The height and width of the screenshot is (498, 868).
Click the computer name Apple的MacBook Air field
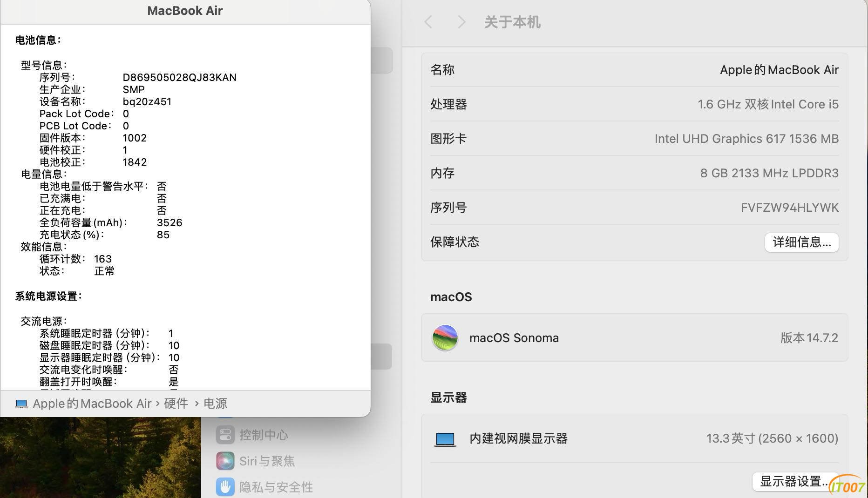pos(779,70)
